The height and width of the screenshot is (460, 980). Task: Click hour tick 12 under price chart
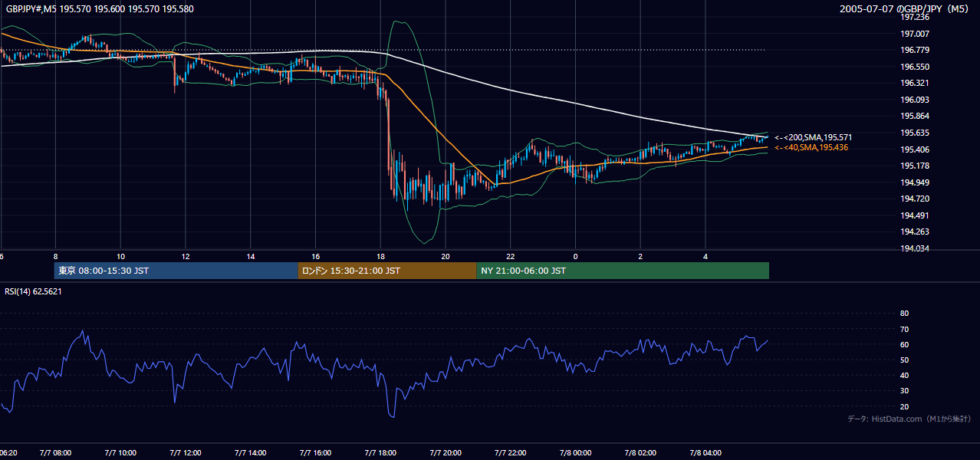click(x=186, y=256)
